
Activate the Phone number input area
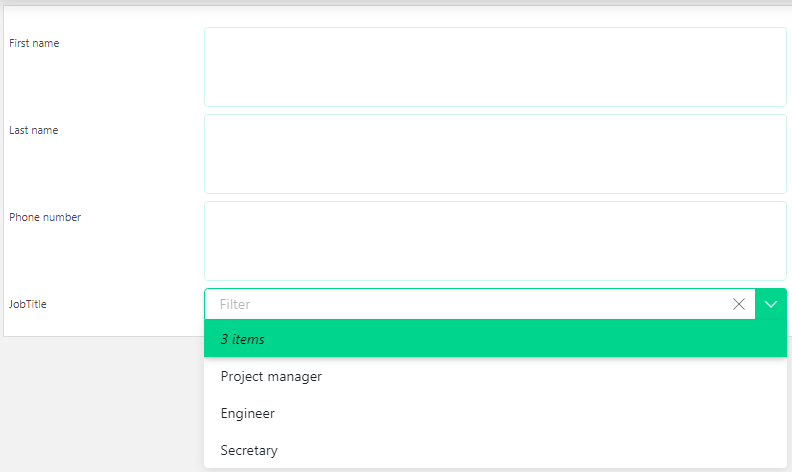point(496,241)
